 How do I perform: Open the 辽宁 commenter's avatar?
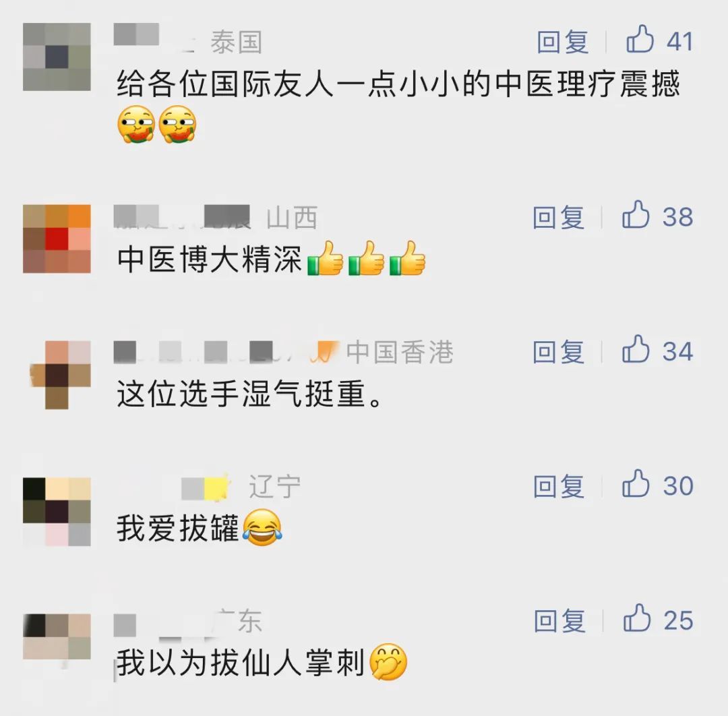(x=57, y=511)
